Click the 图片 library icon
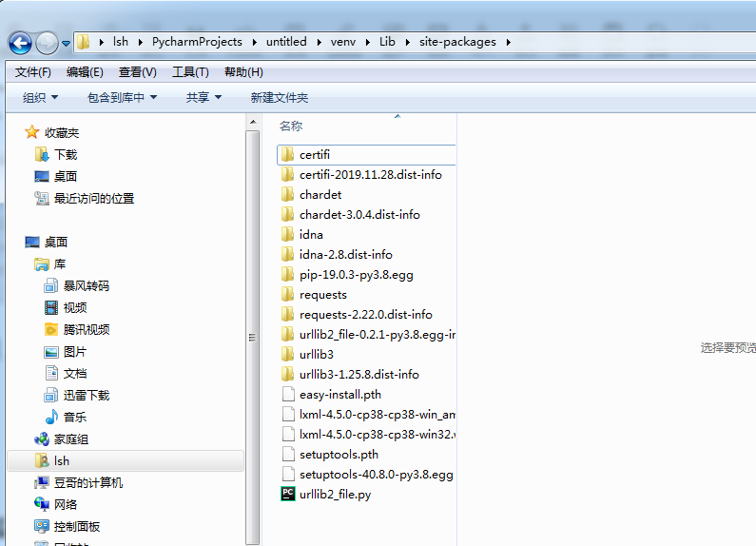756x546 pixels. click(x=51, y=352)
